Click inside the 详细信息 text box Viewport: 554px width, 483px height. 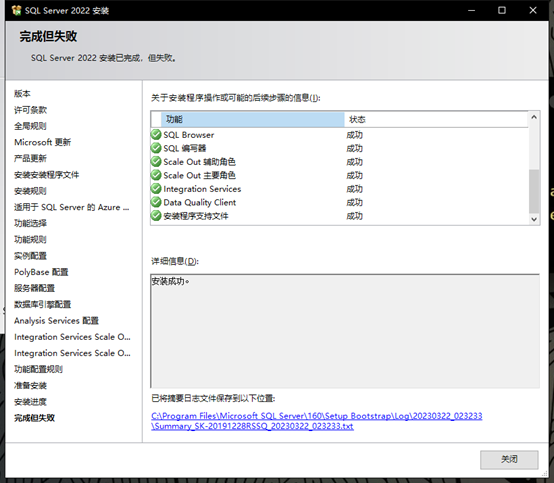click(345, 331)
